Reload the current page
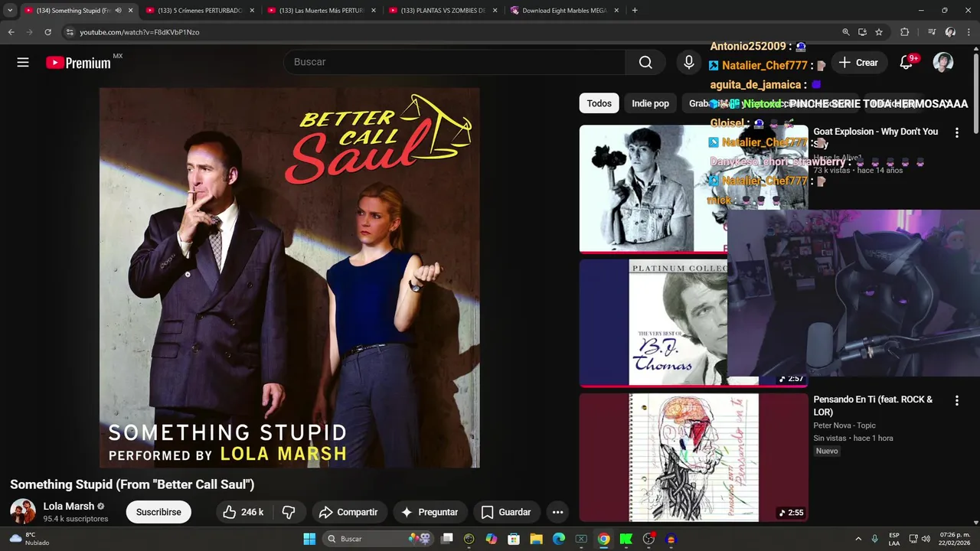The width and height of the screenshot is (980, 551). (x=47, y=32)
